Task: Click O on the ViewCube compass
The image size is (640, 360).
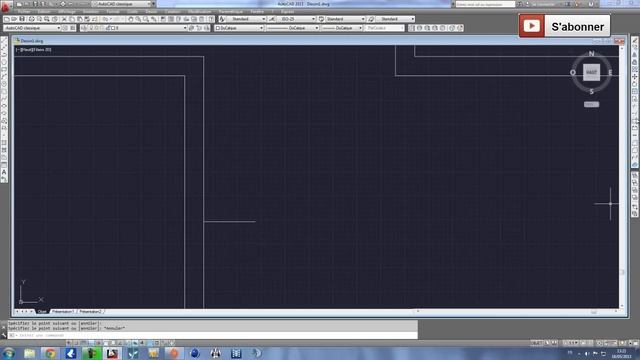Action: (x=573, y=73)
